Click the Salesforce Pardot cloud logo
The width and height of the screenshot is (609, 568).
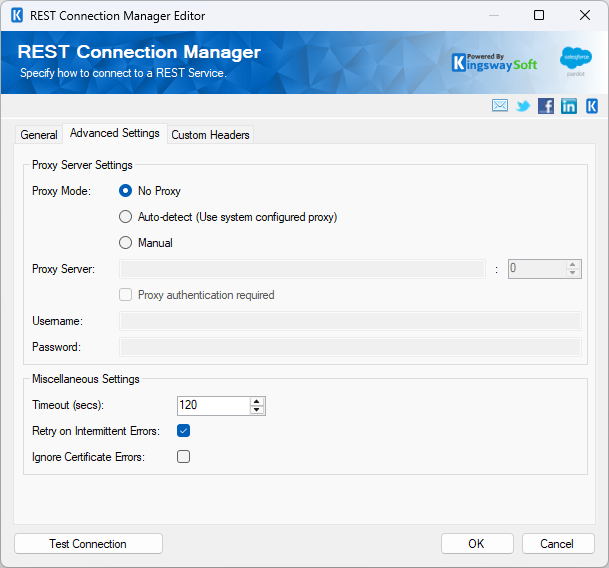pos(576,61)
